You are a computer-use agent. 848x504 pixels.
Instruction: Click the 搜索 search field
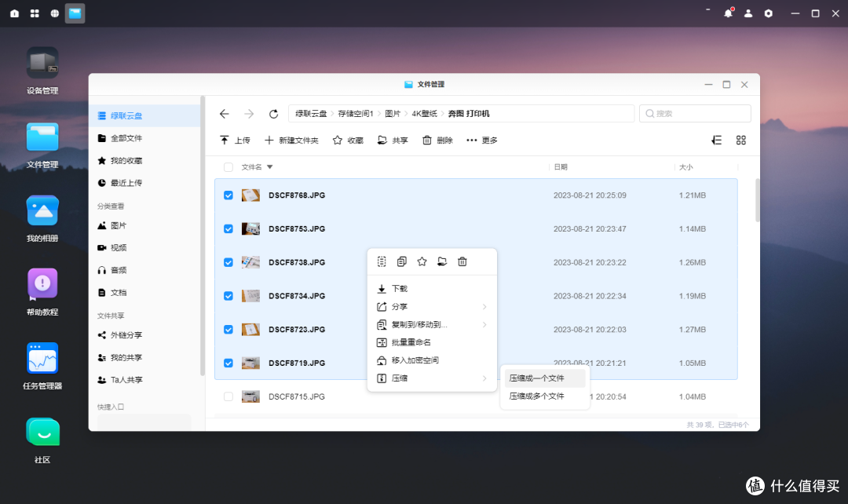[x=695, y=114]
